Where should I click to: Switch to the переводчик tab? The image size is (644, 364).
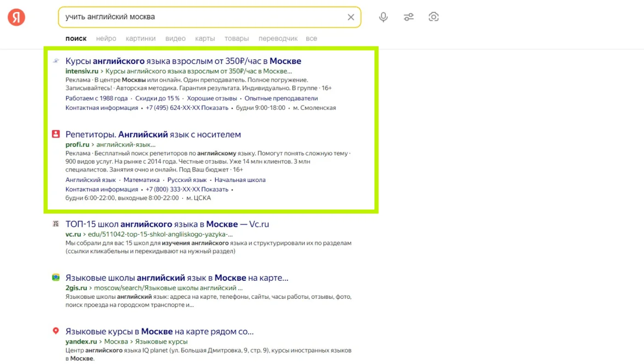(x=278, y=39)
